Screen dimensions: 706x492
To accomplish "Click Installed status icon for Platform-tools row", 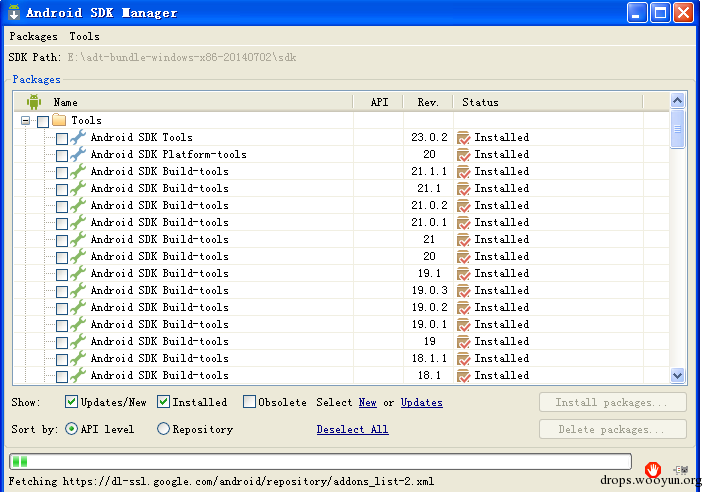I will [x=463, y=155].
